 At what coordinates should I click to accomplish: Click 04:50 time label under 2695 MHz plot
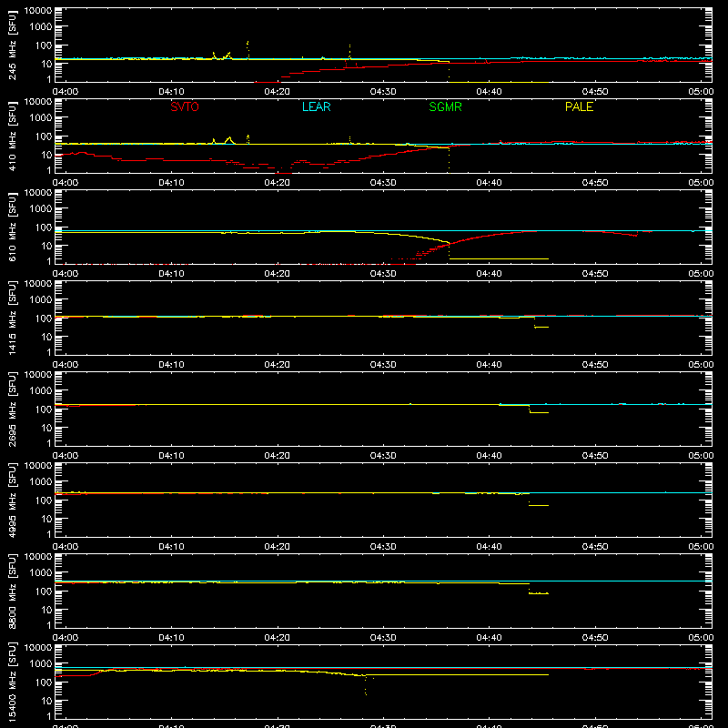pos(595,456)
